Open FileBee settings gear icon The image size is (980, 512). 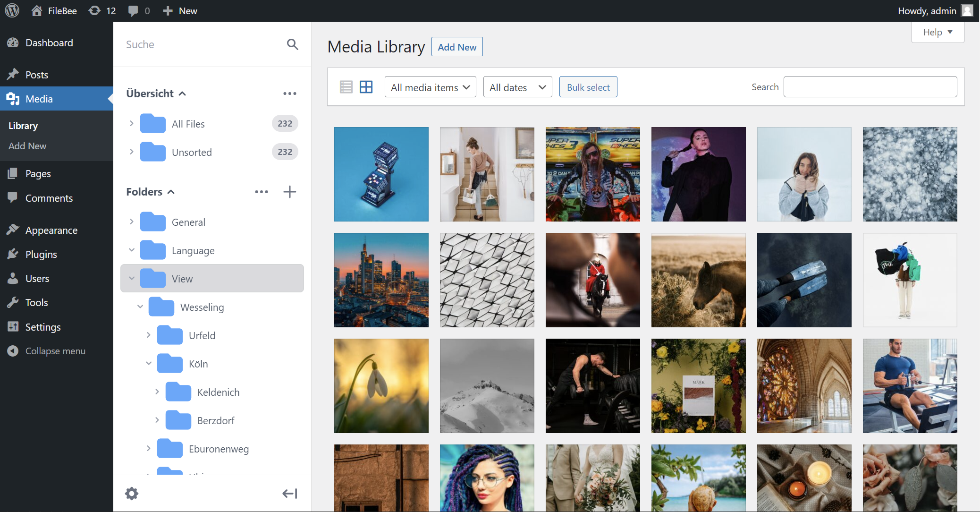(x=132, y=494)
